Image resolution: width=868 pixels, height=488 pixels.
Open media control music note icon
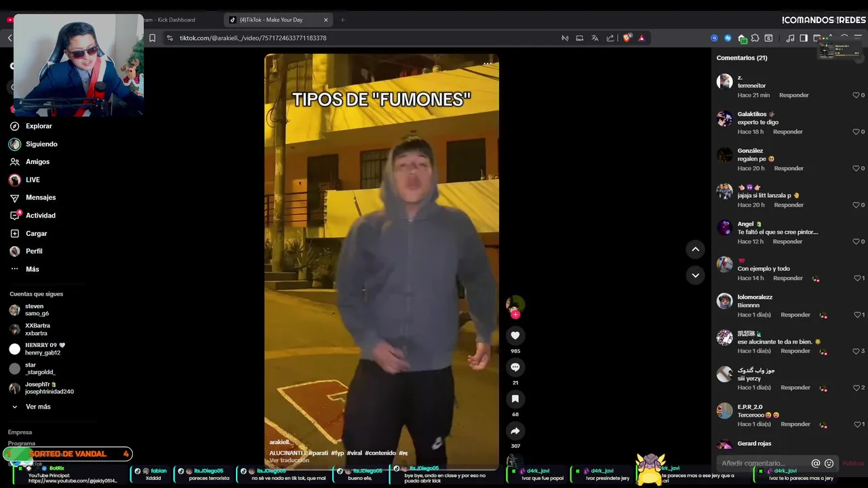(790, 38)
